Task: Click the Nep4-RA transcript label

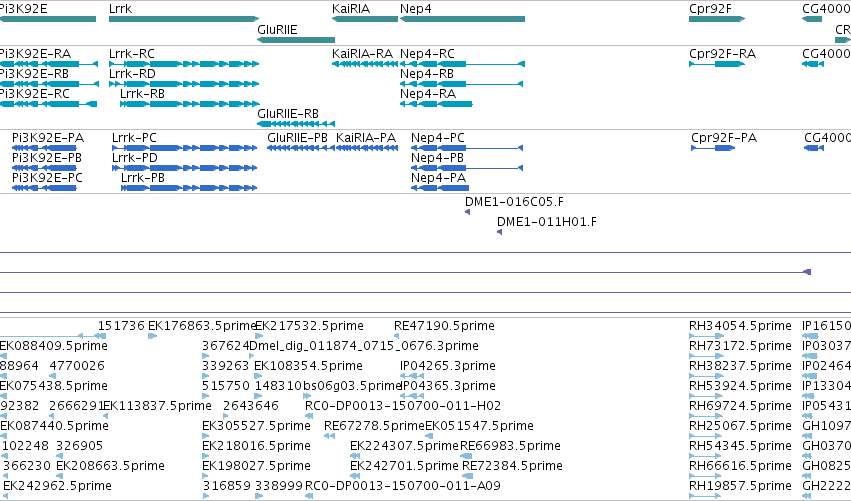Action: pyautogui.click(x=428, y=94)
